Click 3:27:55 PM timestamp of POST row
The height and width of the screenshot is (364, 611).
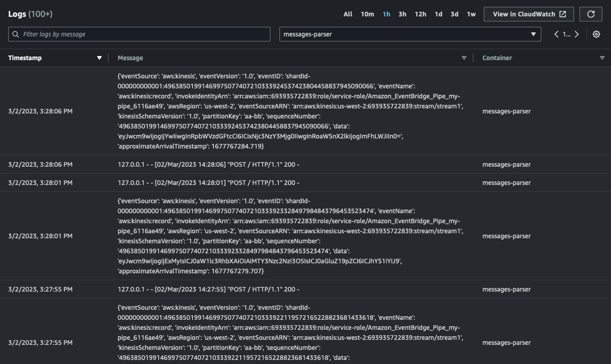(40, 289)
